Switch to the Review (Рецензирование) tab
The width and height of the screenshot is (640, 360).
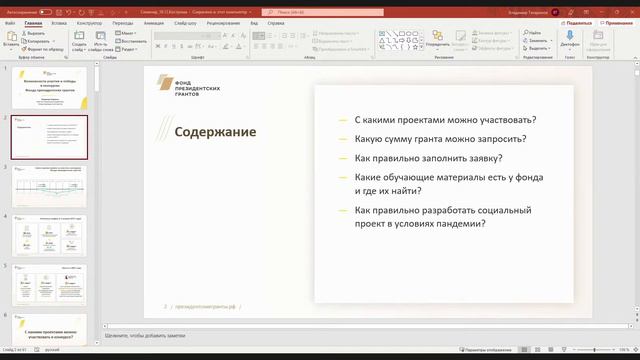point(223,23)
